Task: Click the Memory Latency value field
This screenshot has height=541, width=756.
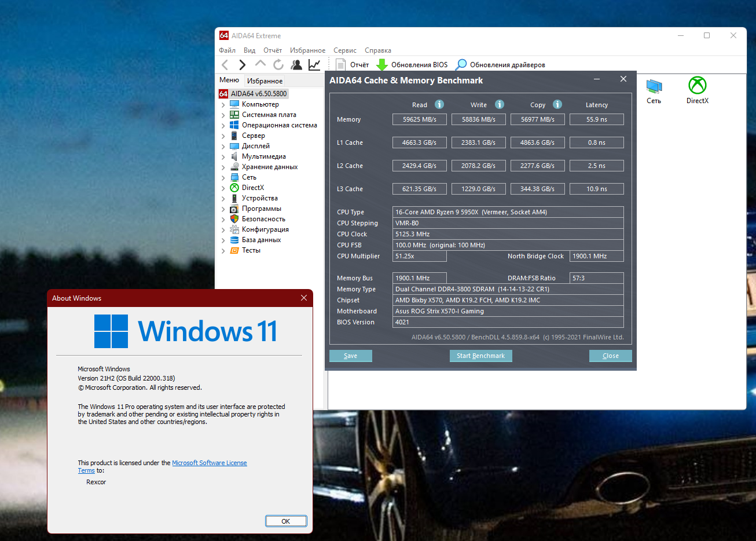Action: click(597, 119)
